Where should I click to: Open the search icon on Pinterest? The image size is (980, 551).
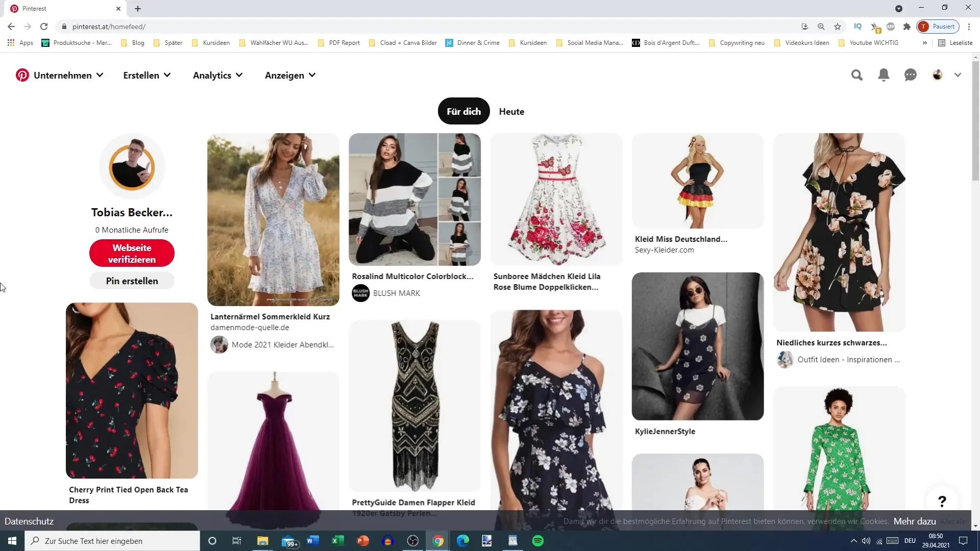[x=857, y=74]
